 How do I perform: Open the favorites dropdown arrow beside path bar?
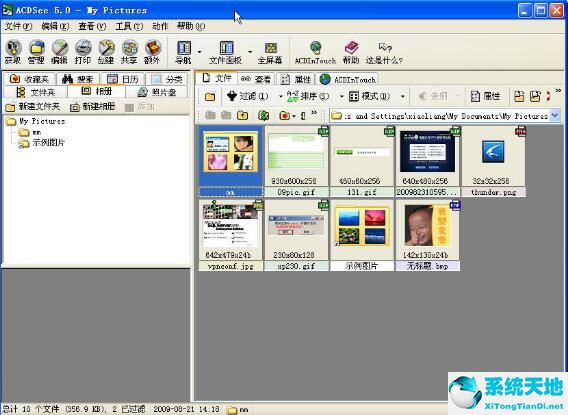coord(294,116)
